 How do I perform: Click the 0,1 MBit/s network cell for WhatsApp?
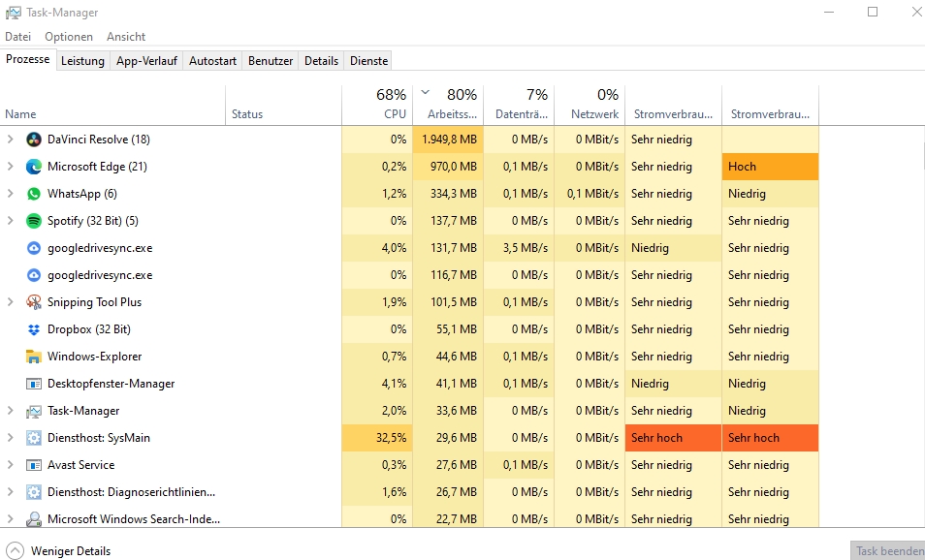coord(590,194)
